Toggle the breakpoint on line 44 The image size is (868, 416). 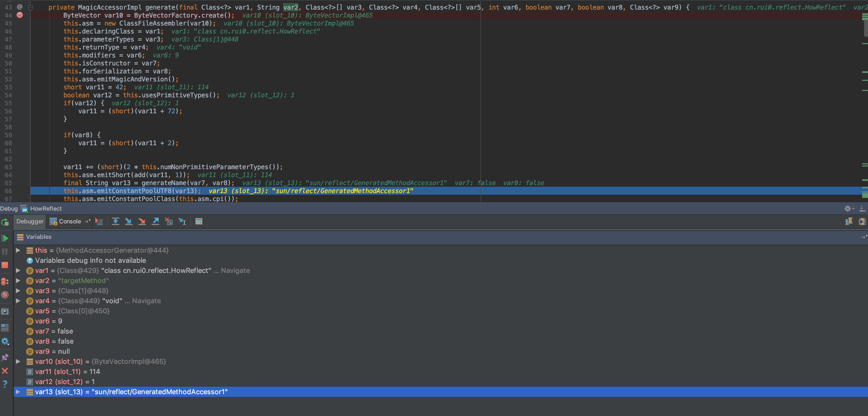point(19,15)
